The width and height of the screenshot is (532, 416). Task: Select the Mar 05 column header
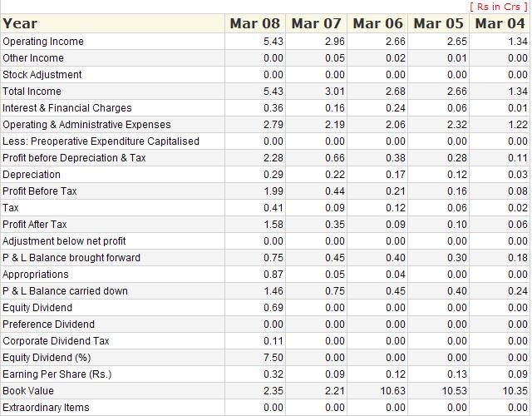[x=438, y=23]
